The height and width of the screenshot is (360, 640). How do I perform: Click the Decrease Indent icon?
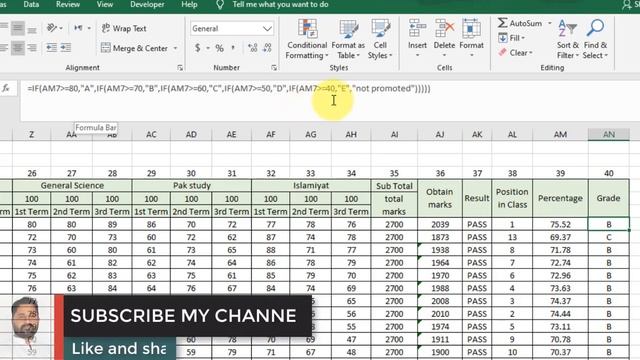pos(52,48)
